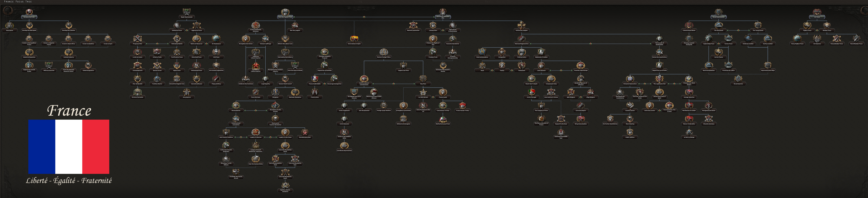Select the Loyalty To Moscow focus
The width and height of the screenshot is (868, 198).
click(256, 134)
